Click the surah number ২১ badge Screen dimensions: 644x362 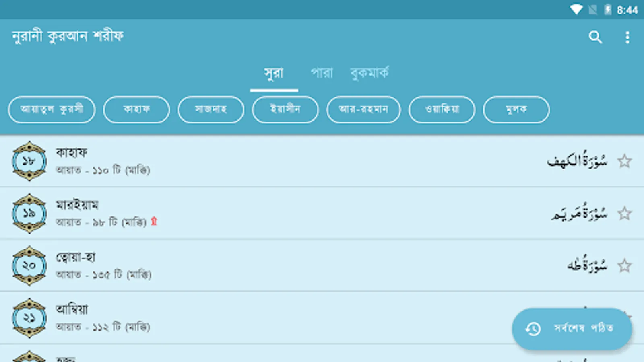[x=29, y=318]
